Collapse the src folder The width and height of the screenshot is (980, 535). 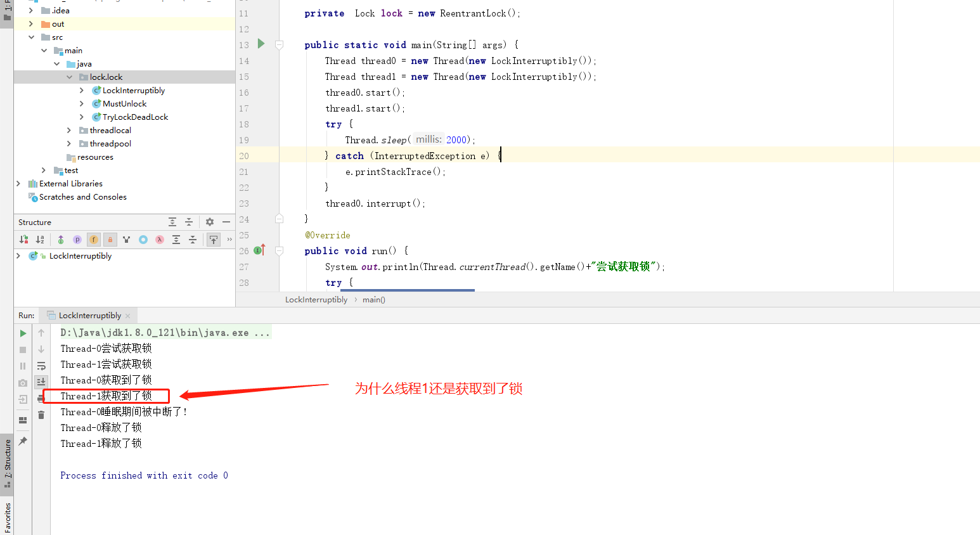pyautogui.click(x=30, y=37)
